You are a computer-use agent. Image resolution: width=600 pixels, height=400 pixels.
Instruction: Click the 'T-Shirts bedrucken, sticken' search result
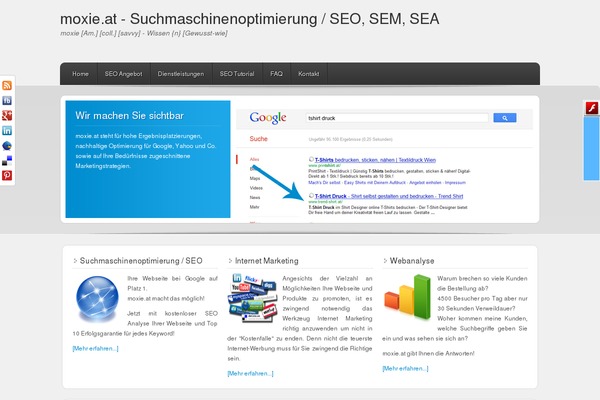(x=375, y=160)
